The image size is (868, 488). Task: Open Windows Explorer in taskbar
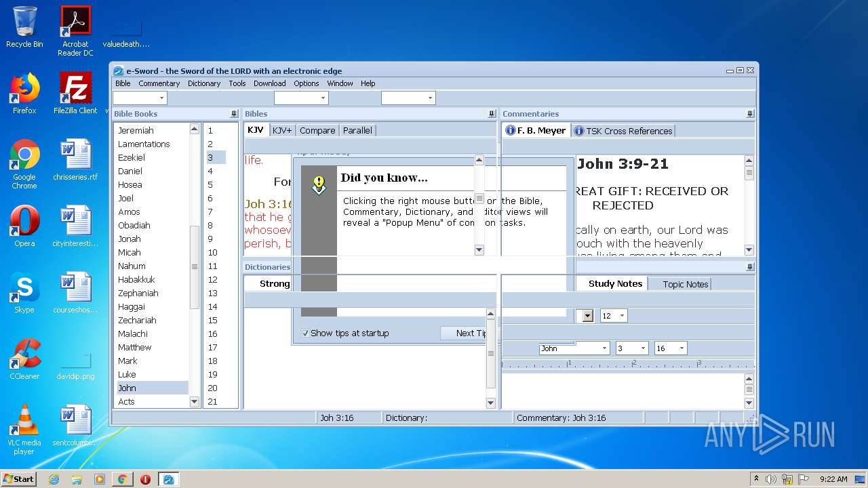point(77,479)
